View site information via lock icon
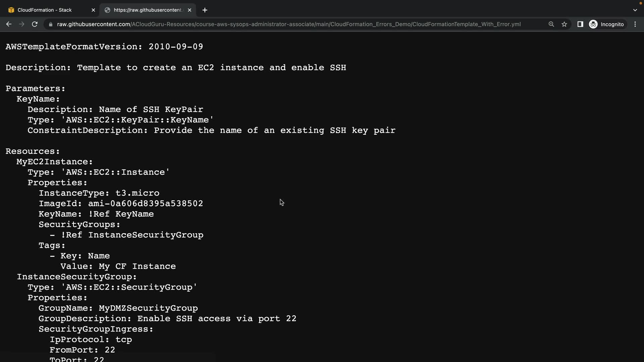The height and width of the screenshot is (362, 644). point(51,24)
